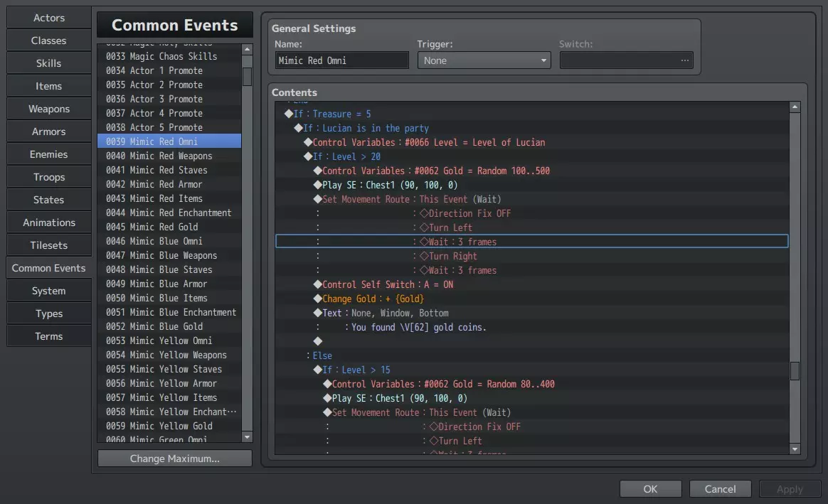Click the Cancel button
The image size is (828, 504).
(720, 489)
